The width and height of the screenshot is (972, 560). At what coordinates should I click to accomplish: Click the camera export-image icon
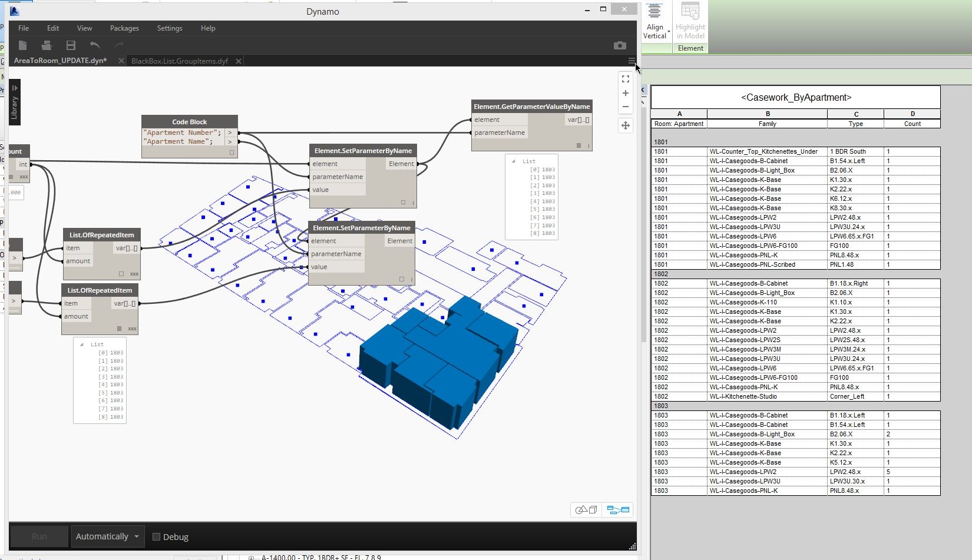click(620, 45)
